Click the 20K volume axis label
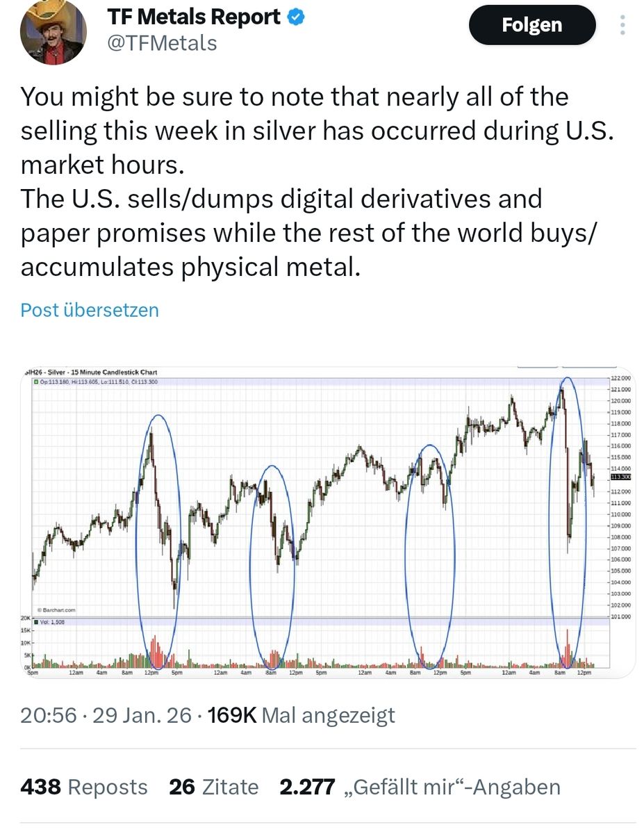Screen dimensions: 644x834 (24, 618)
